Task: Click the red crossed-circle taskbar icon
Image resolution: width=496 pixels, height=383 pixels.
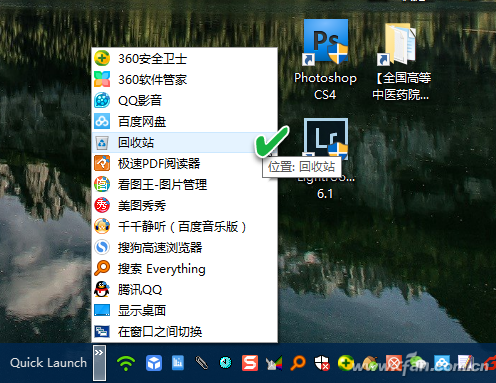Action: click(394, 363)
